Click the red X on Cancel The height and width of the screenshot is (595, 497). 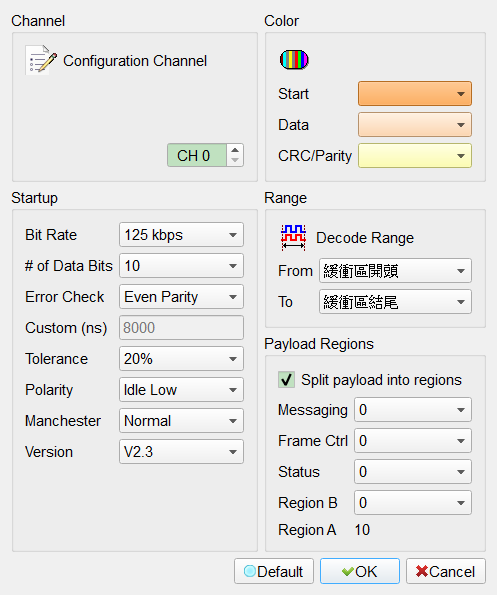tap(422, 571)
